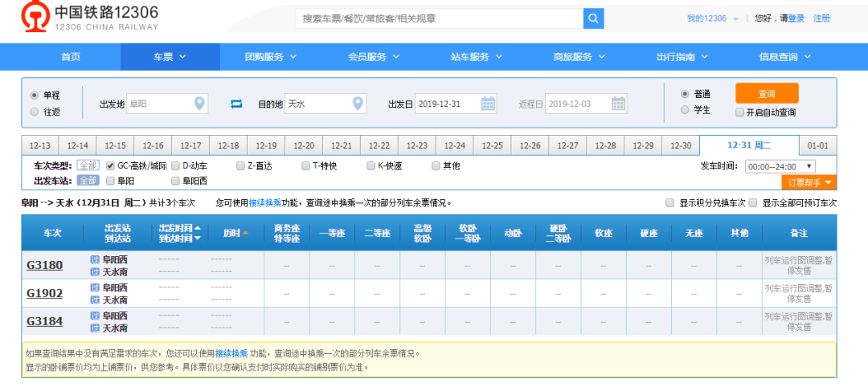The height and width of the screenshot is (391, 868).
Task: Click the site search input field
Action: click(440, 18)
